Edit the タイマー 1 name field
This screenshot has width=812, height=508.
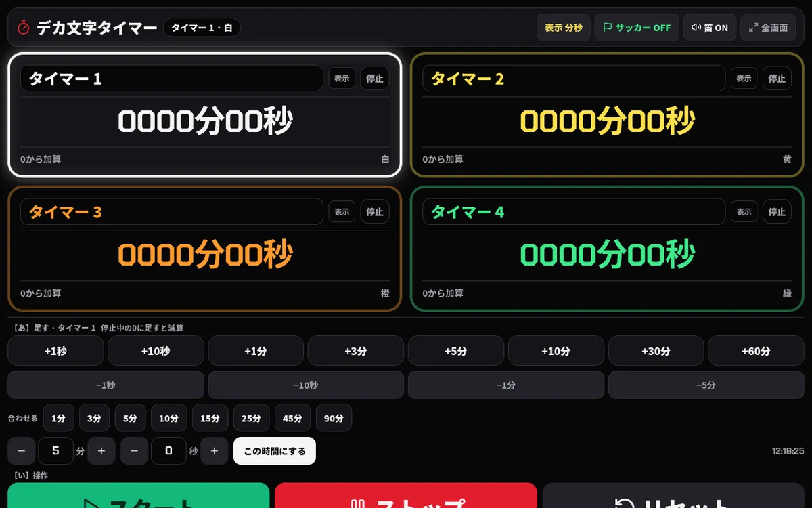coord(172,79)
